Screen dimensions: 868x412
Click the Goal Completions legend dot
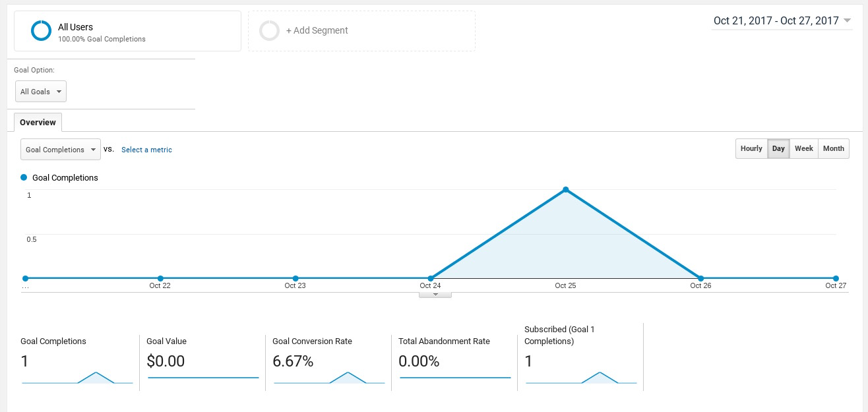pyautogui.click(x=24, y=177)
